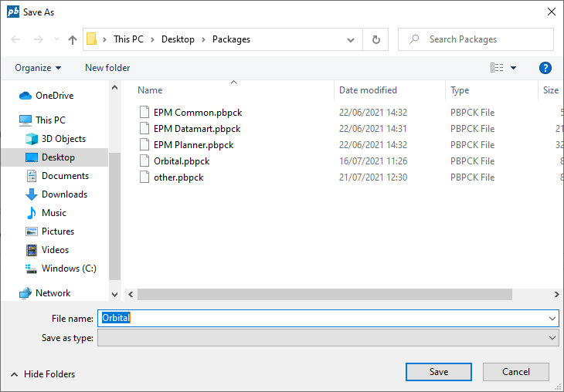Screen dimensions: 564x392
Task: Sort files by Date modified column
Action: coord(368,90)
